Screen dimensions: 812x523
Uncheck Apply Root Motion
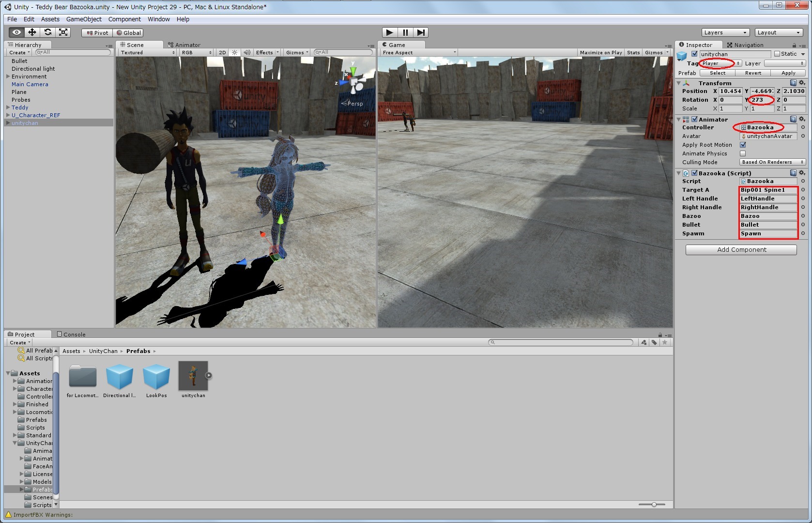click(x=743, y=145)
